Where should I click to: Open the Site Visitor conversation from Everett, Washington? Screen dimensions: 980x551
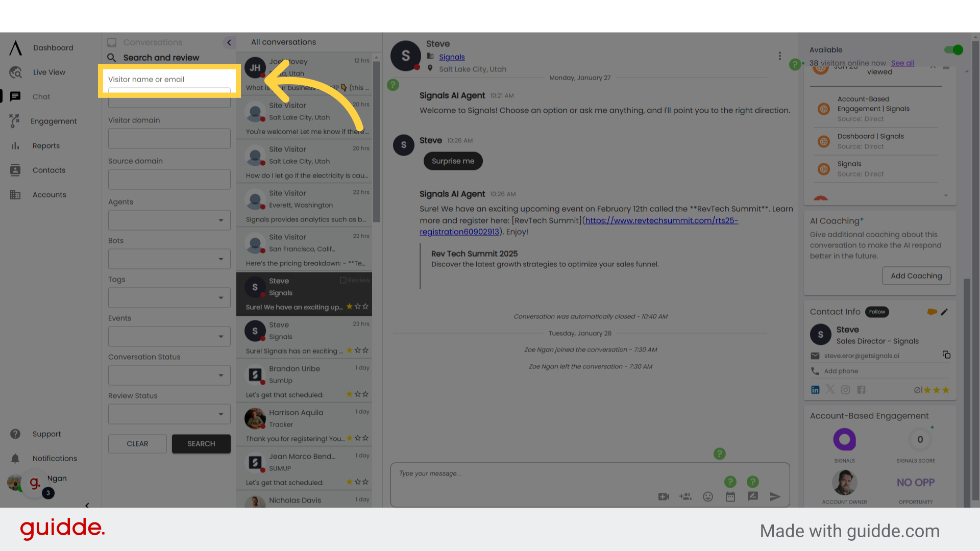304,205
